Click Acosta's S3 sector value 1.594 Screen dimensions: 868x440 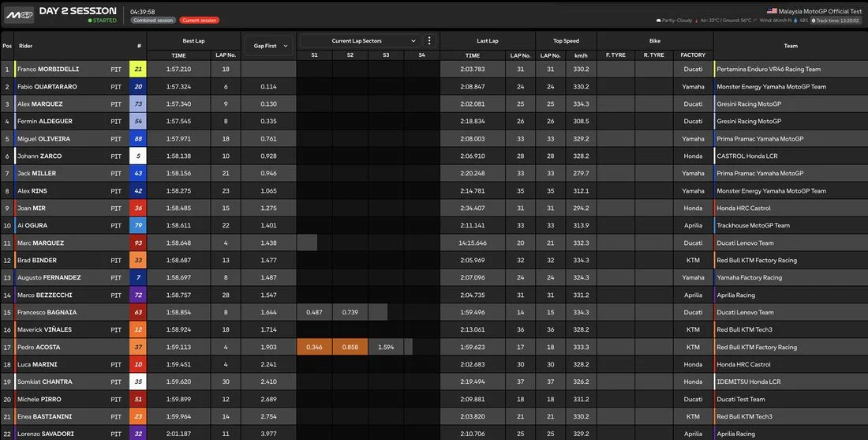click(386, 347)
